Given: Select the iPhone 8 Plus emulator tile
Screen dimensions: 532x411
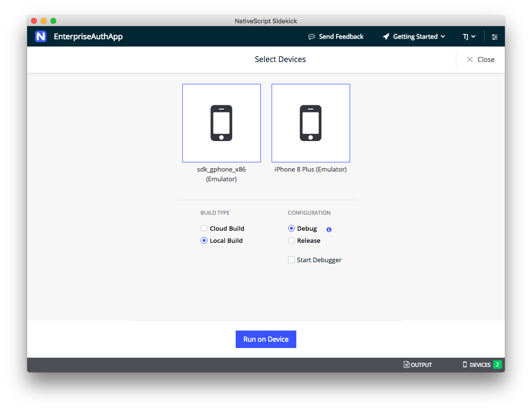Looking at the screenshot, I should click(x=311, y=123).
